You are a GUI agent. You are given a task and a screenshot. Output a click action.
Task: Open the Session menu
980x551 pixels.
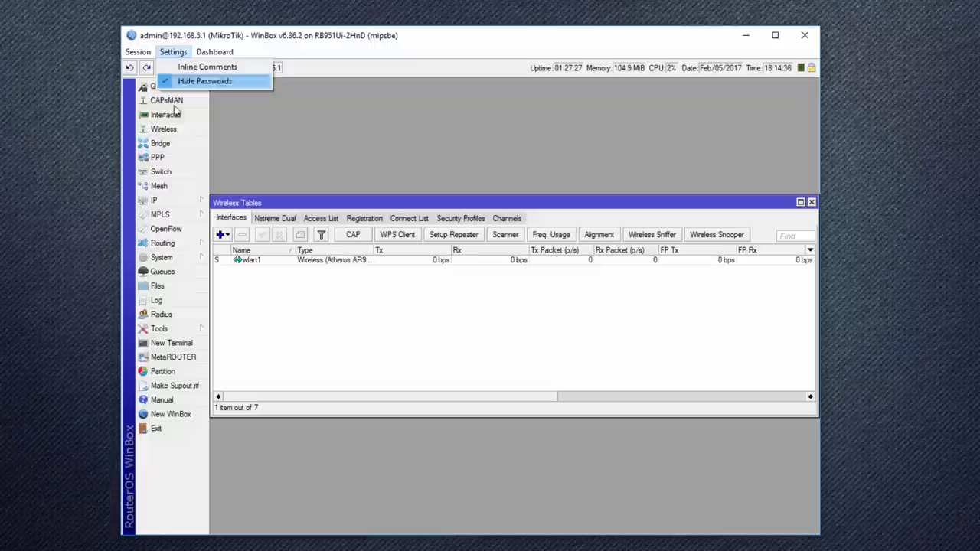point(138,52)
